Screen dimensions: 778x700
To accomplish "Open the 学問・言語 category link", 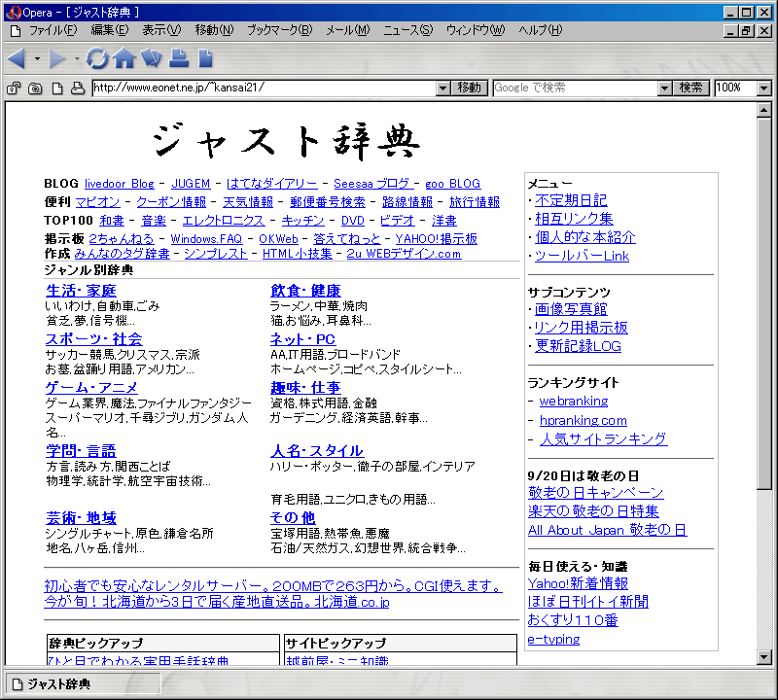I will (81, 450).
